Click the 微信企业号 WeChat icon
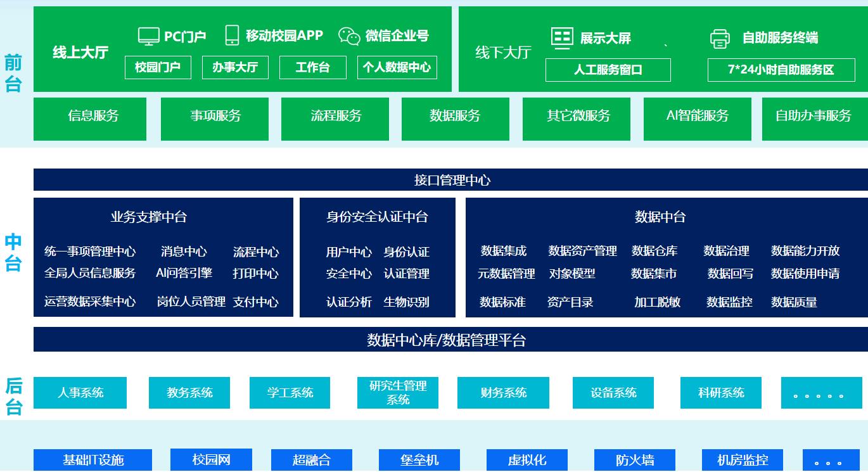The height and width of the screenshot is (472, 868). coord(348,36)
